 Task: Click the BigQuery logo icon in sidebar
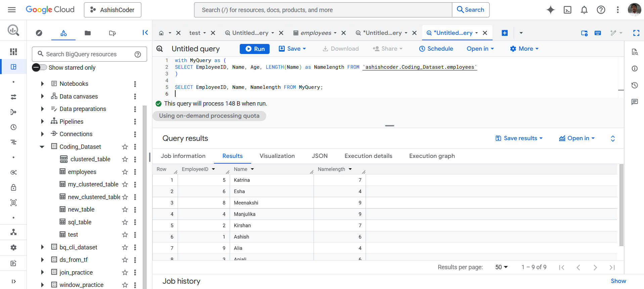[13, 31]
